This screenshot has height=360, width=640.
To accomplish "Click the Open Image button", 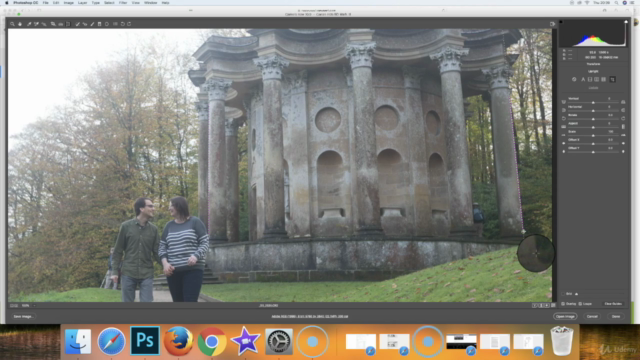I will coord(565,316).
